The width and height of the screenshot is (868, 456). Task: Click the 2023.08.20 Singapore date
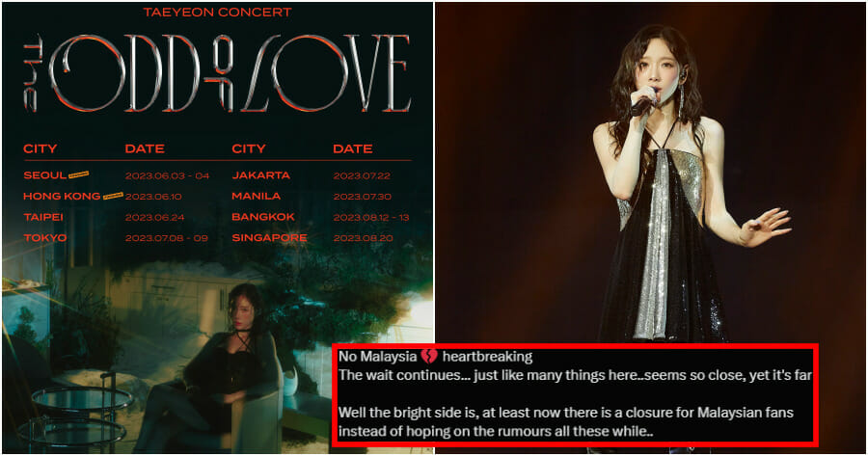click(x=364, y=238)
